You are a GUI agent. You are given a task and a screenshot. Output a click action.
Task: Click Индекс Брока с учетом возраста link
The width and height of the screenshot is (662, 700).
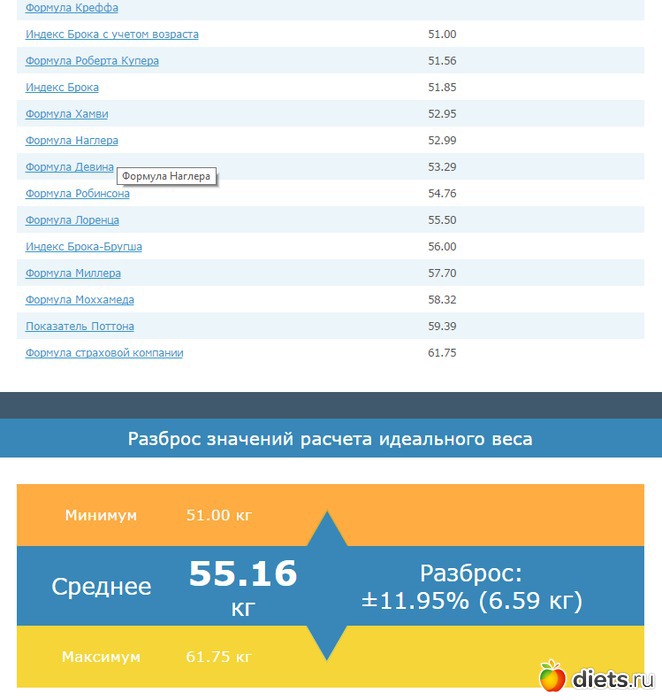(x=111, y=34)
